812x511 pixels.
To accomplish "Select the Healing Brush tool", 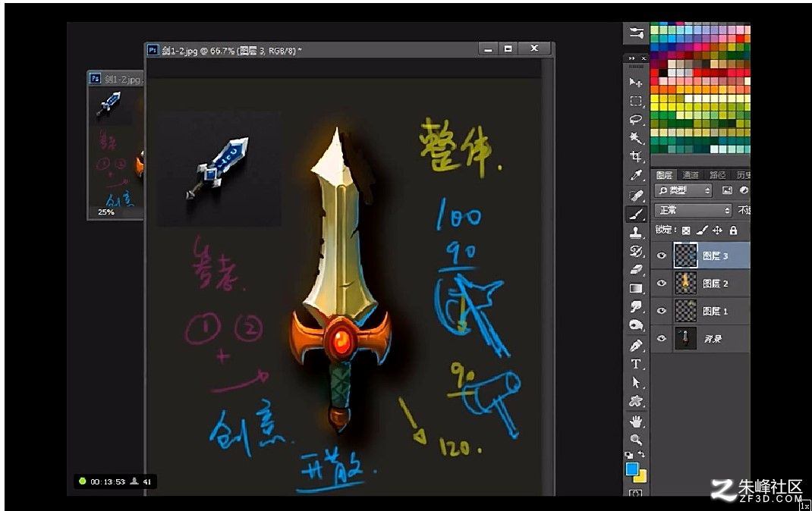I will point(635,195).
